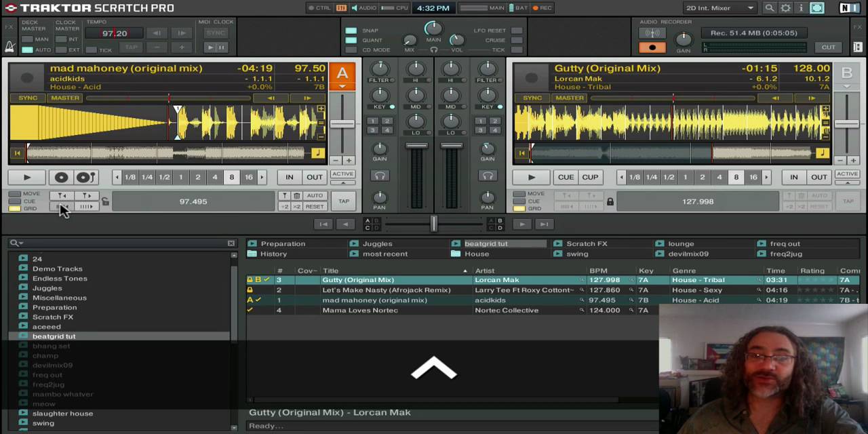Move grid marker right in deck A
The width and height of the screenshot is (868, 434).
pyautogui.click(x=86, y=196)
